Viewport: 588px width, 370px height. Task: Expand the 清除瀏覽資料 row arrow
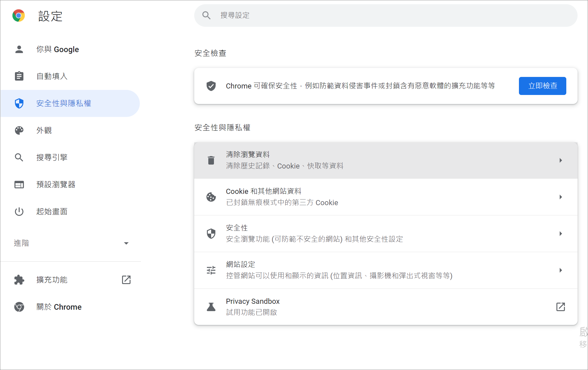coord(562,160)
